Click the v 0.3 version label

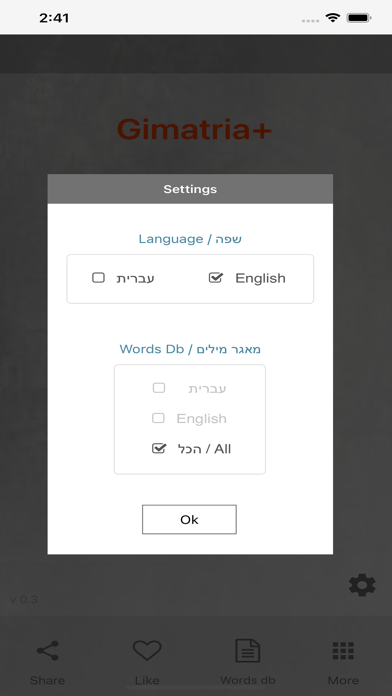coord(24,600)
